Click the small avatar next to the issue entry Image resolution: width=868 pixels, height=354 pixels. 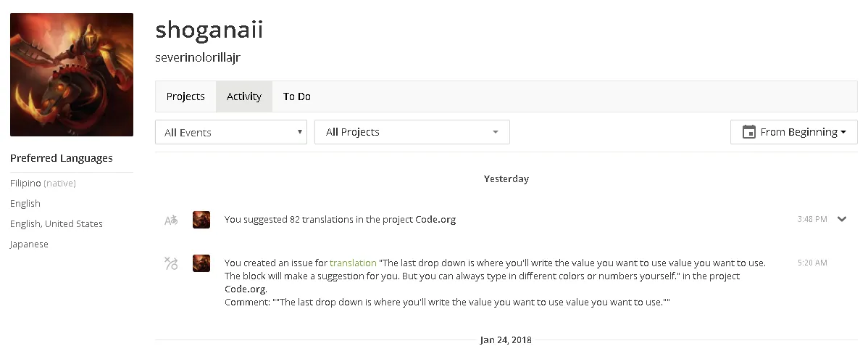point(201,263)
